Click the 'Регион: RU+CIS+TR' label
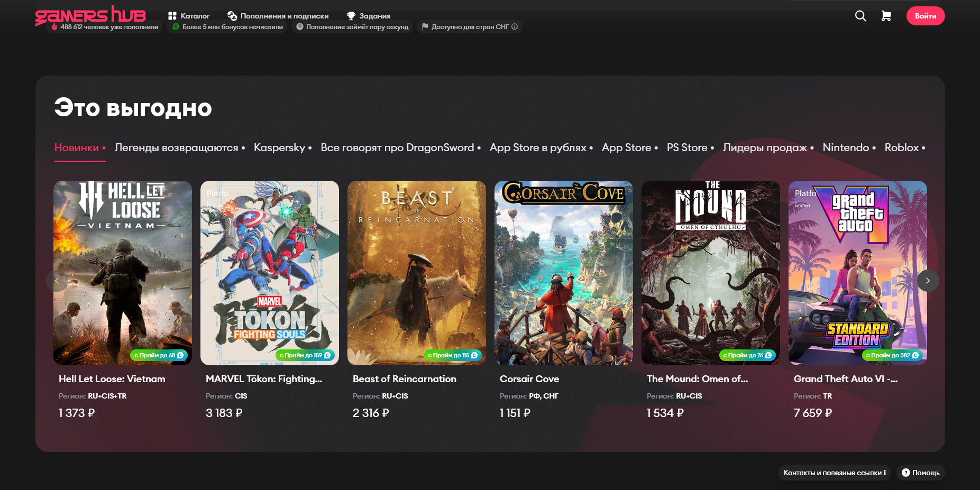980x490 pixels. click(93, 396)
